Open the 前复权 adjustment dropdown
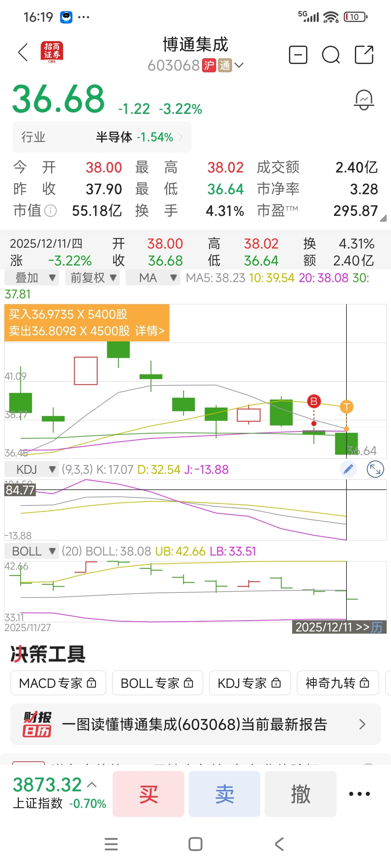The height and width of the screenshot is (868, 391). click(x=93, y=278)
